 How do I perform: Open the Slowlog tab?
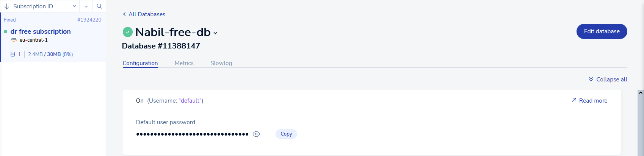(x=221, y=63)
